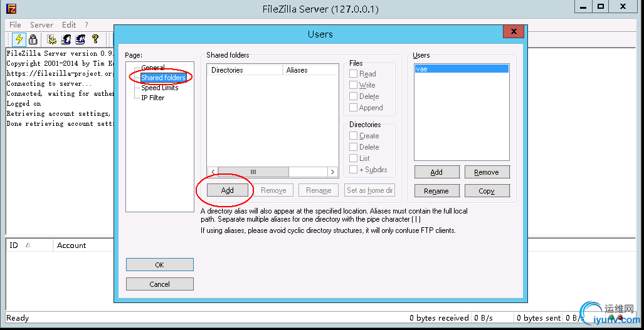Screen dimensions: 644x330
Task: Open the Edit menu
Action: coord(69,25)
